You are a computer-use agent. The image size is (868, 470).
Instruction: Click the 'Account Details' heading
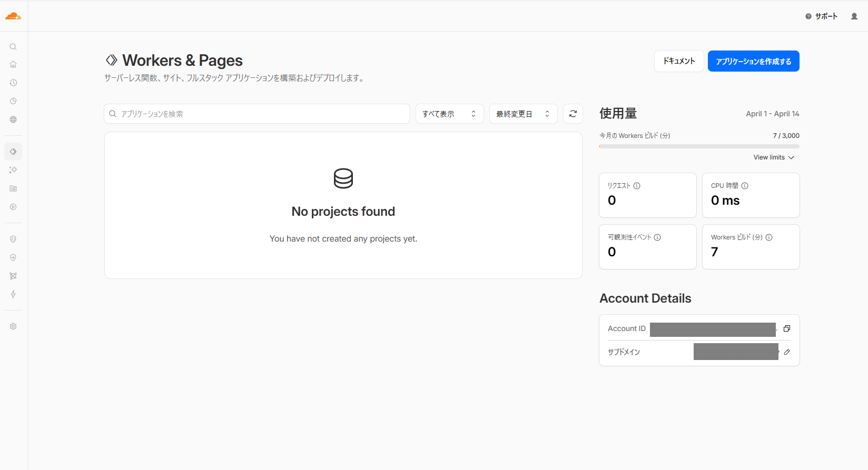[x=645, y=298]
